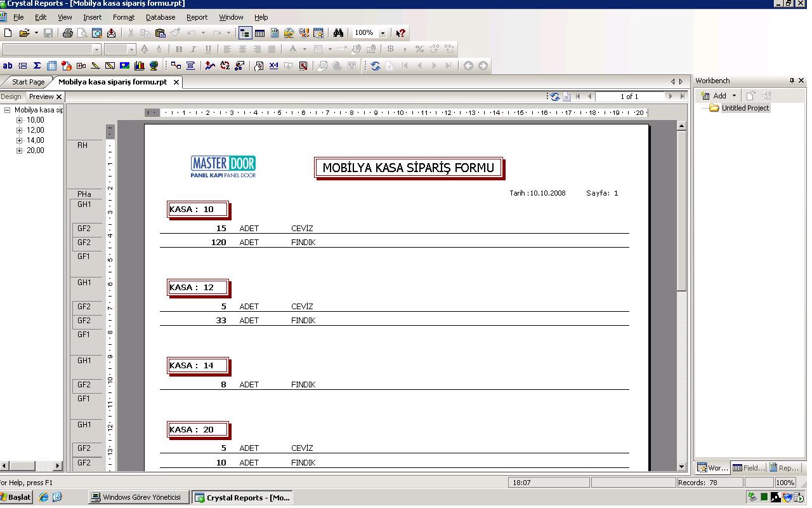
Task: Click the Insert Summary sigma icon
Action: click(x=37, y=65)
